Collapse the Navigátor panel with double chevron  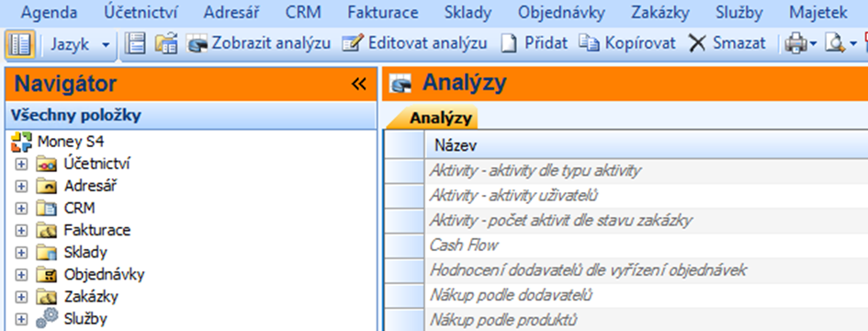coord(359,84)
